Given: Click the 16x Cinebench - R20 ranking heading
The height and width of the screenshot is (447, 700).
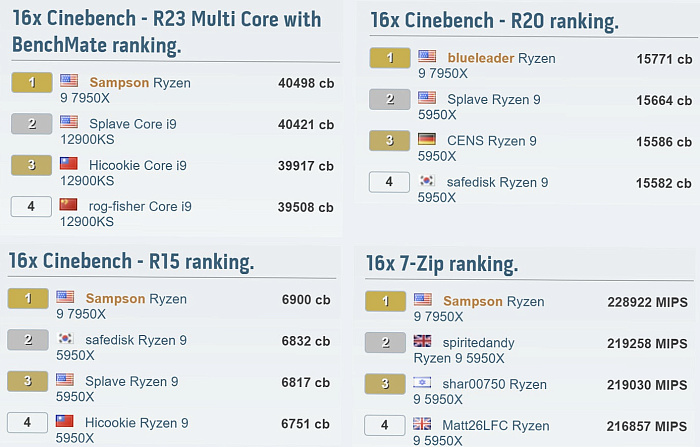Looking at the screenshot, I should click(495, 21).
